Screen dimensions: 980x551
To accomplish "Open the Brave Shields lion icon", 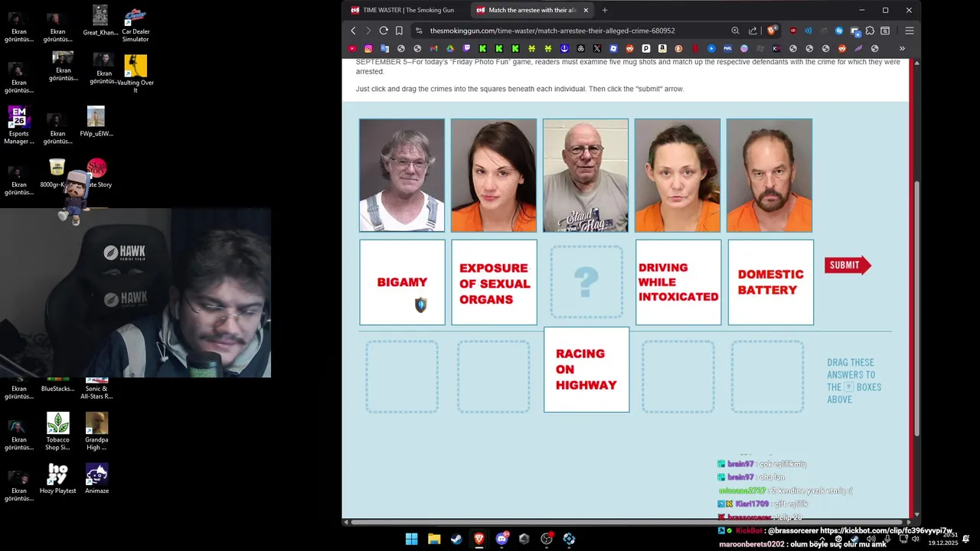I will 772,31.
